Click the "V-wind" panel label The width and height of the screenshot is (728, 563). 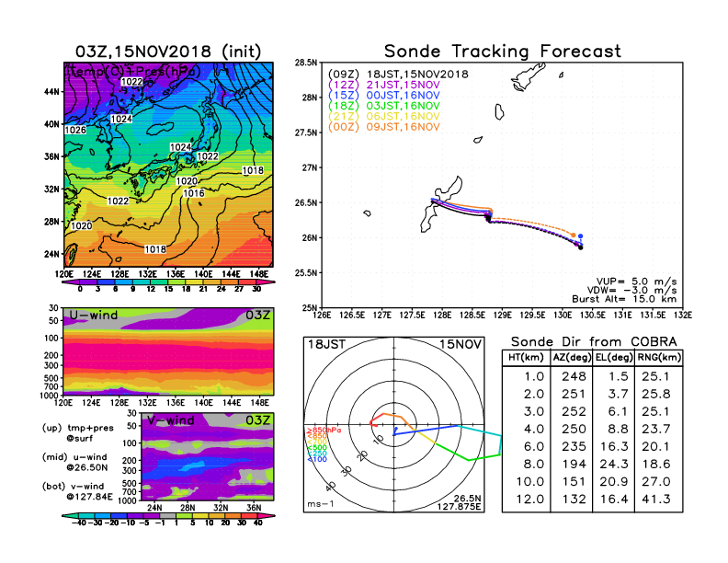(170, 420)
